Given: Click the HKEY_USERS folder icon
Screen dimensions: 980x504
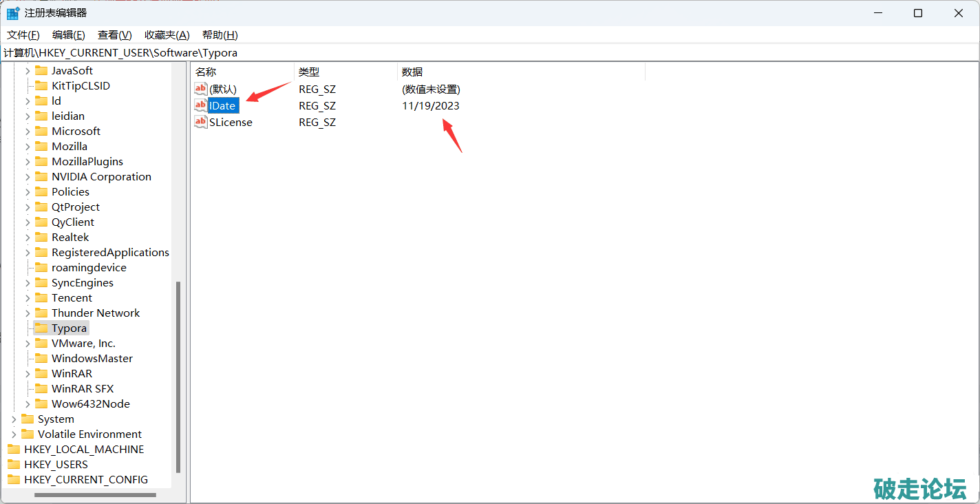Looking at the screenshot, I should click(14, 464).
